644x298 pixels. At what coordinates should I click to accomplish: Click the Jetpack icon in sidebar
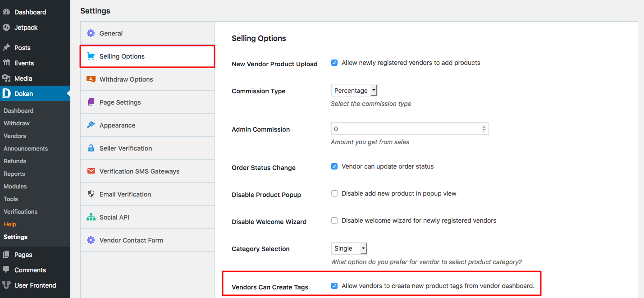pyautogui.click(x=6, y=28)
